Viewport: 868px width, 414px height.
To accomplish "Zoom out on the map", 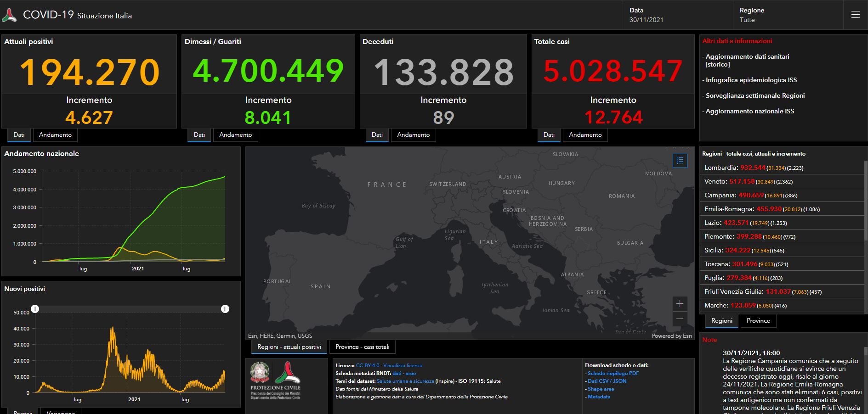I will [x=680, y=319].
